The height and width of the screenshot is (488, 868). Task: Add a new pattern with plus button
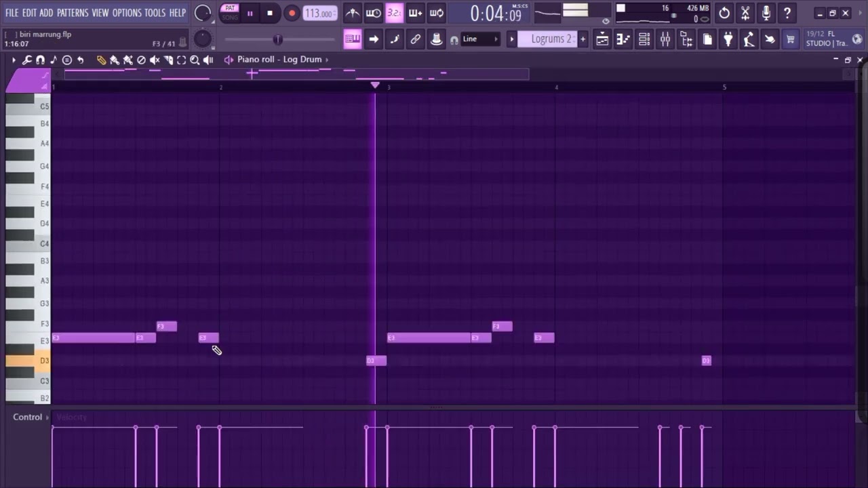point(583,39)
